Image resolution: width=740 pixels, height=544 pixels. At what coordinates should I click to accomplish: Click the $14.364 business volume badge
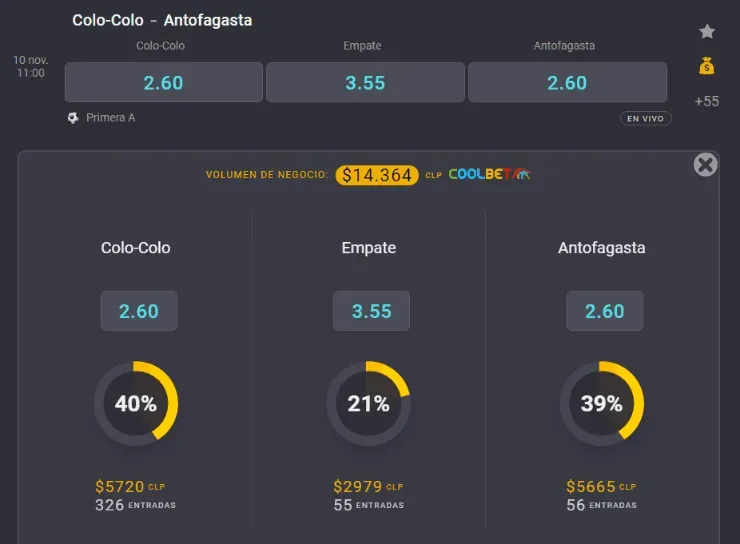pos(377,175)
